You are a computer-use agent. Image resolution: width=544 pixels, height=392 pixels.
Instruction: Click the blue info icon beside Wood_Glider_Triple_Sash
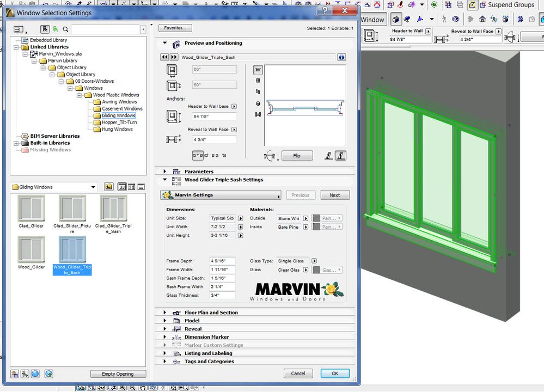coord(341,57)
